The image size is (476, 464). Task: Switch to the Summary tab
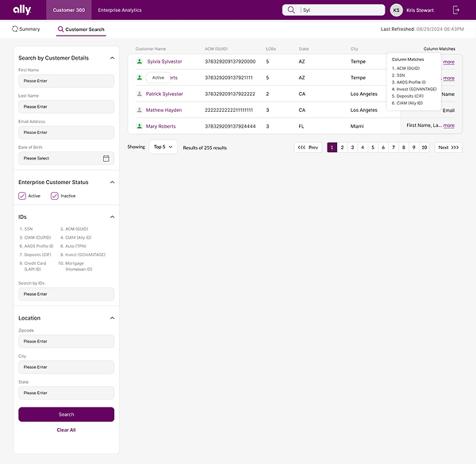coord(26,29)
